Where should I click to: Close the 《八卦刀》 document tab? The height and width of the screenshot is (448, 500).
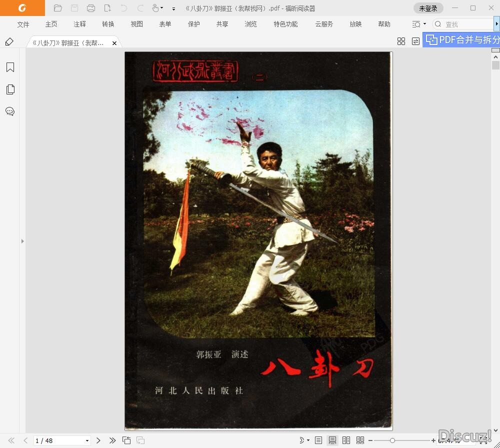coord(114,43)
